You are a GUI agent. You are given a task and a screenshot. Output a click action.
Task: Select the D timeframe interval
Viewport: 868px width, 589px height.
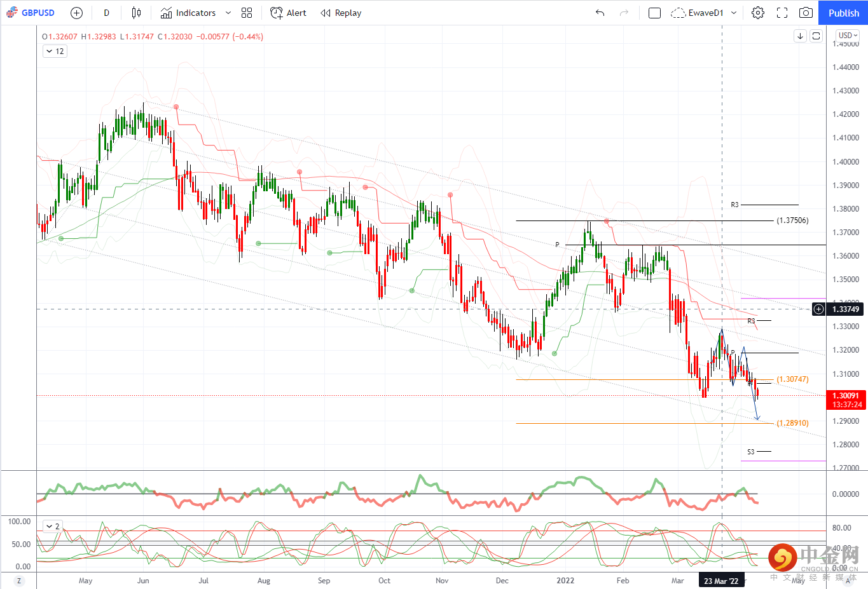106,13
